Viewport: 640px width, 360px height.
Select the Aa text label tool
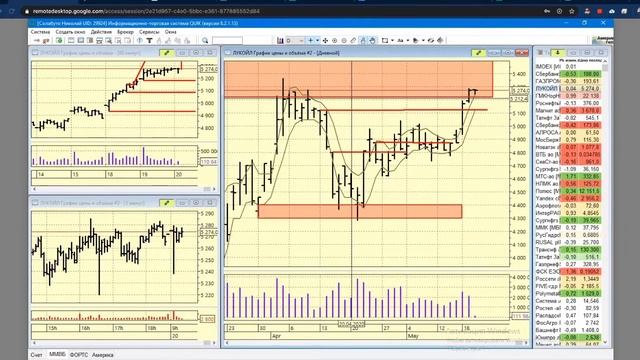point(400,40)
